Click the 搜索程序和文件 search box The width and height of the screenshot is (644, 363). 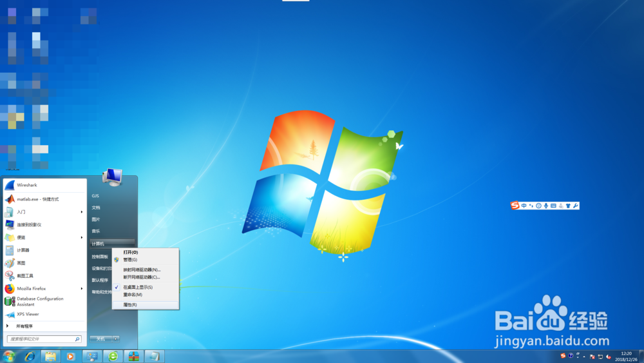44,339
